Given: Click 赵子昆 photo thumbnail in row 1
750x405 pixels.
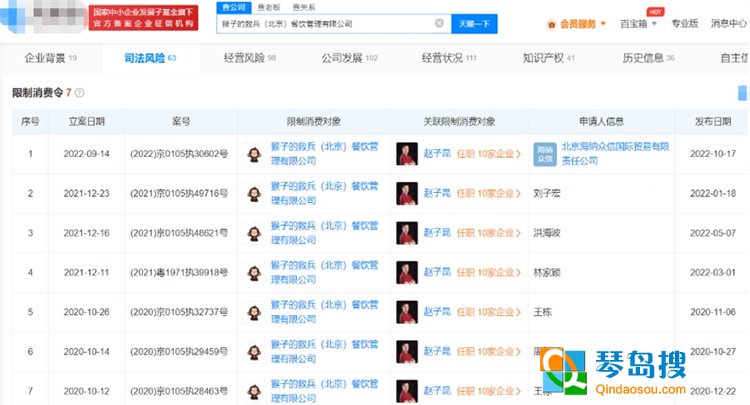Looking at the screenshot, I should tap(407, 154).
